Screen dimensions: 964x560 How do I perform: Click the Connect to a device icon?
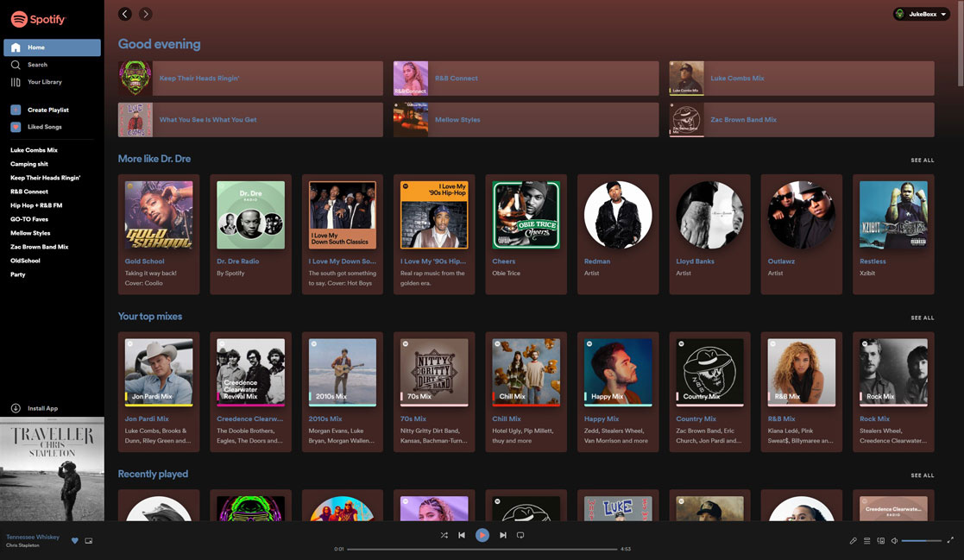(x=881, y=541)
